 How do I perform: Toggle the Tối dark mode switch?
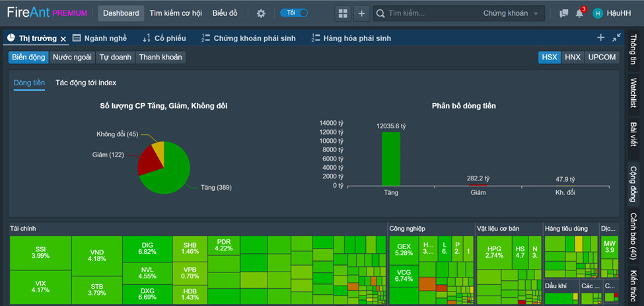point(294,13)
